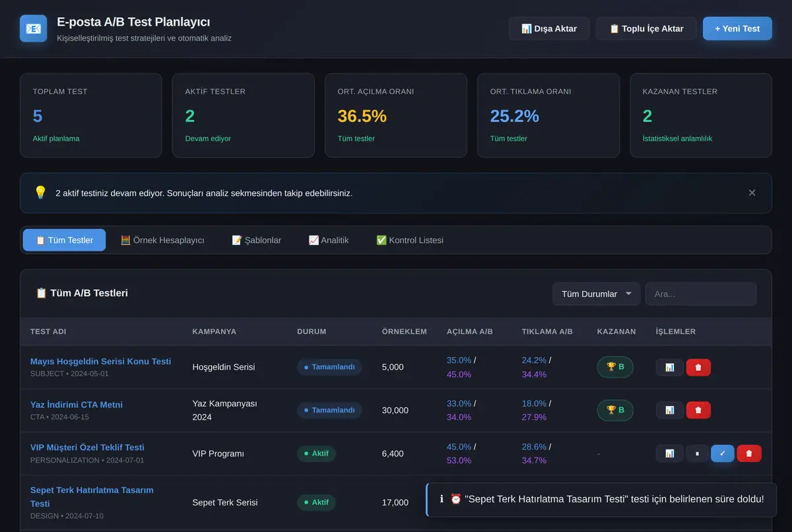The image size is (792, 532).
Task: Click the Örneklem column header
Action: point(405,331)
